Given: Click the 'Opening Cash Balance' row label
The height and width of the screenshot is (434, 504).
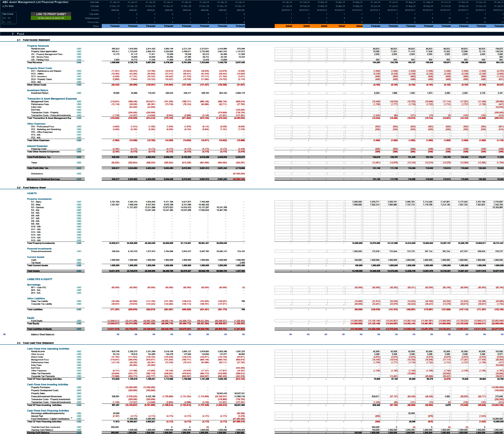Looking at the screenshot, I should 42,430.
